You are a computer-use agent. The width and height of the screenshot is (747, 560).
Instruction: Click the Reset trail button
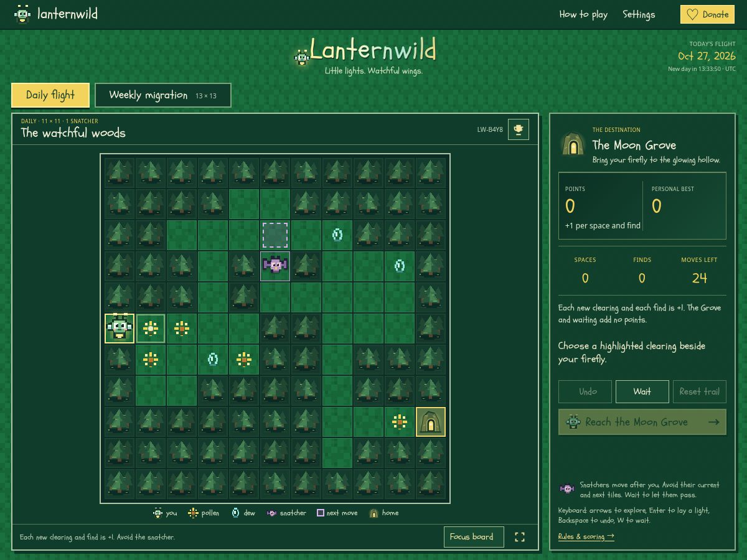pos(699,391)
